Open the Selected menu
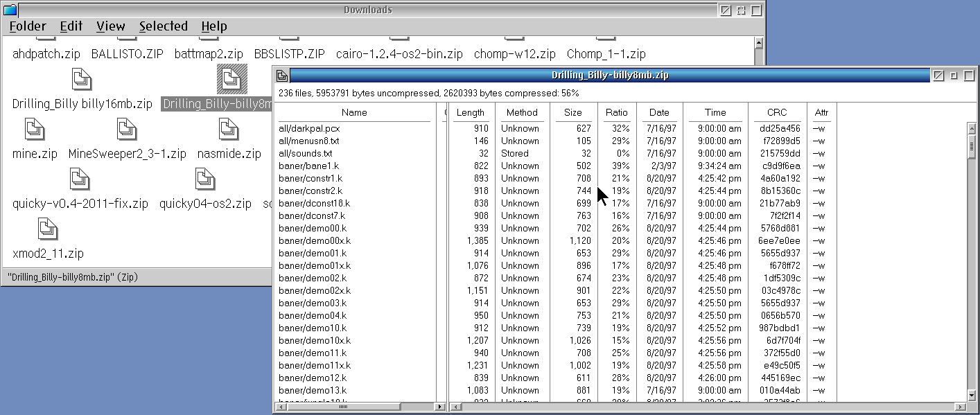The image size is (980, 415). [x=163, y=26]
